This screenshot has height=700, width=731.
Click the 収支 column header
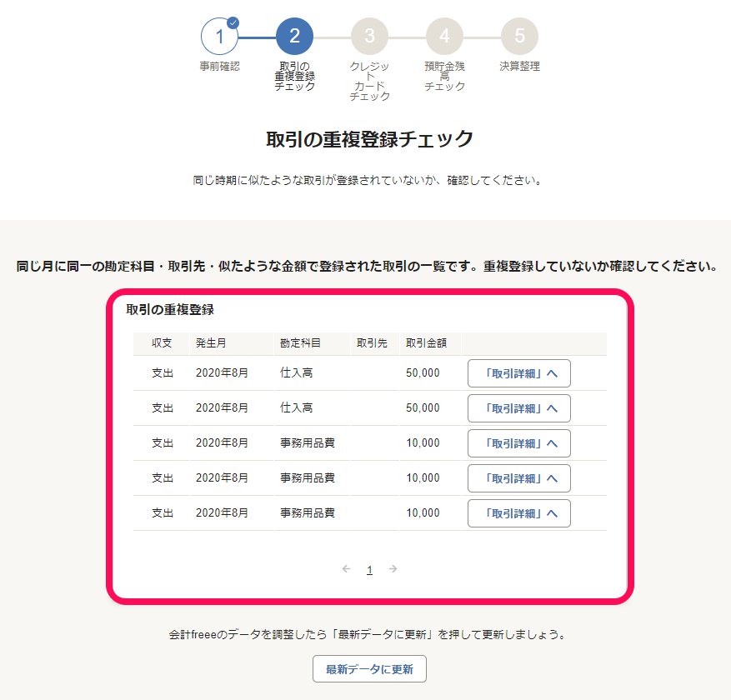162,343
